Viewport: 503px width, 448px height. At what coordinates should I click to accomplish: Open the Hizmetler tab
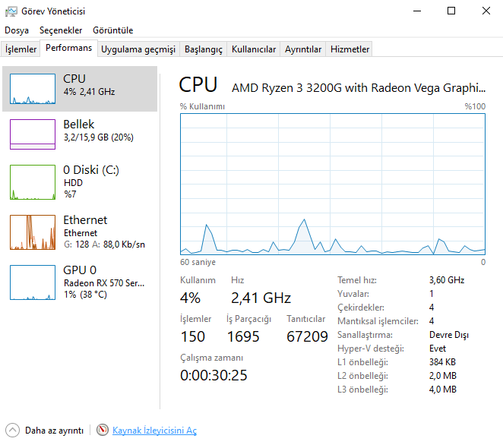(x=350, y=49)
